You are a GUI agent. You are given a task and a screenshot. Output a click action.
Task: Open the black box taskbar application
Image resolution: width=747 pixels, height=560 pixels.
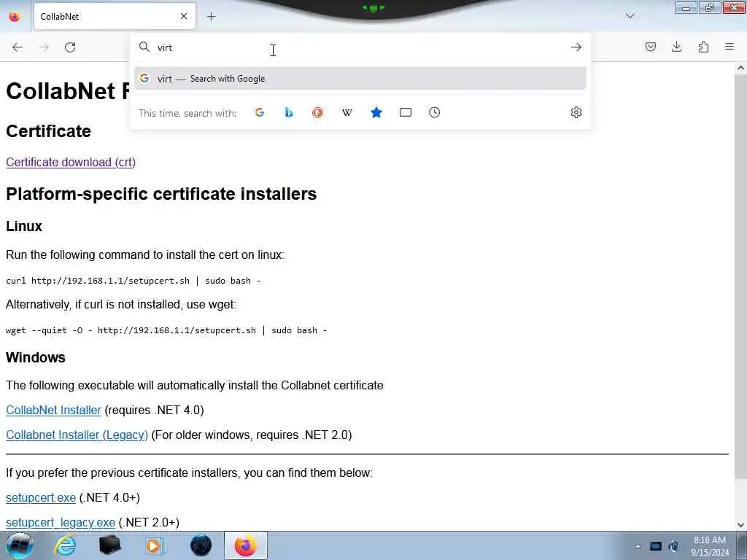coord(109,545)
